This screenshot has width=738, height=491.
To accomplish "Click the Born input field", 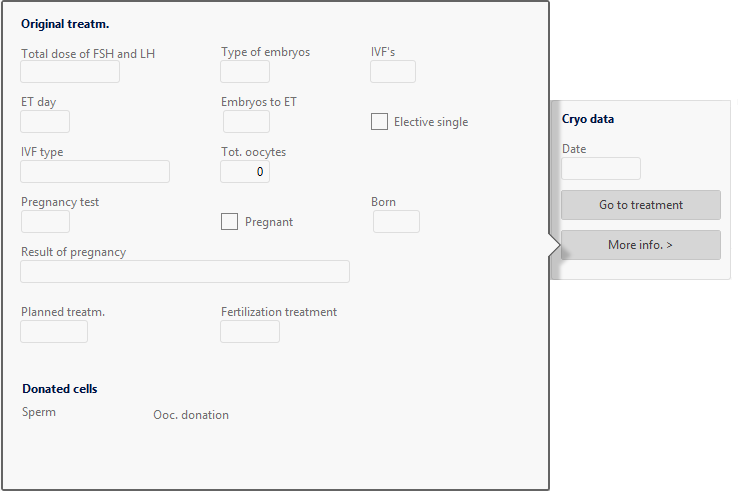I will click(x=396, y=221).
